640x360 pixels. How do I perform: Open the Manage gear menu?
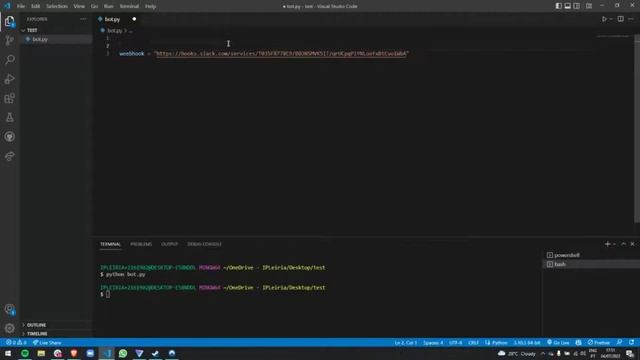pos(9,328)
